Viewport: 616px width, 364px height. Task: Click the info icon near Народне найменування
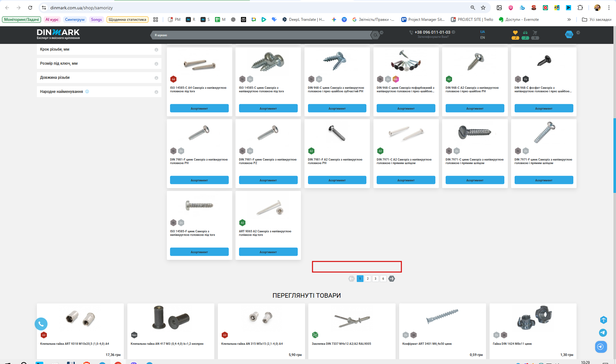coord(87,92)
